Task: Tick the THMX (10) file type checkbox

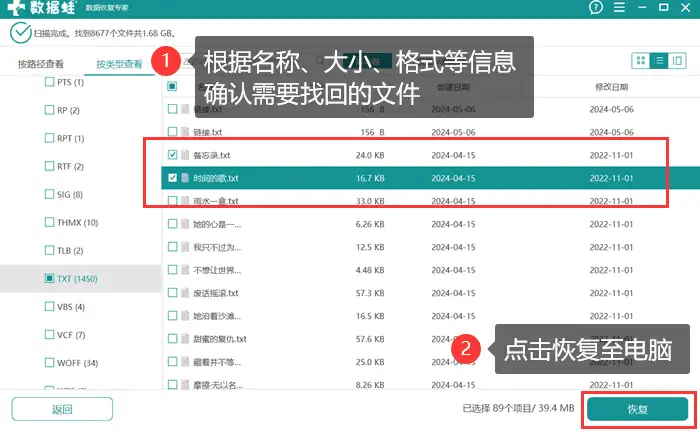Action: coord(50,222)
